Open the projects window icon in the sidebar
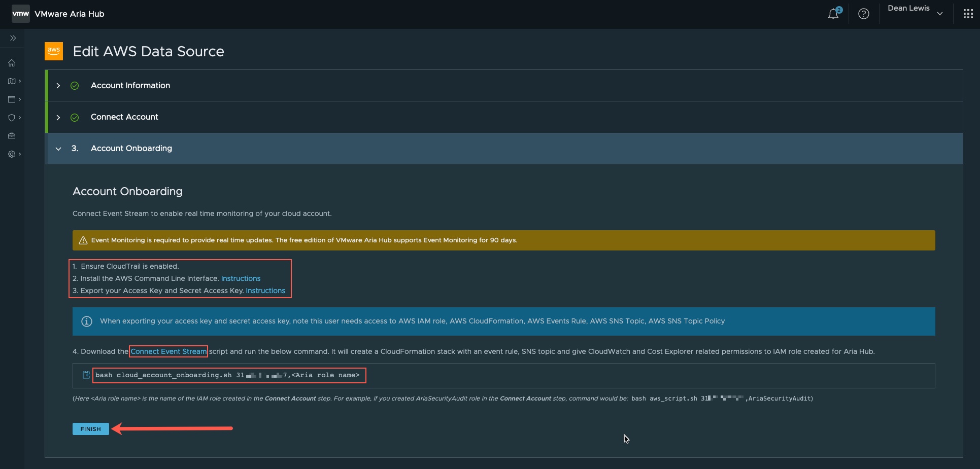The height and width of the screenshot is (469, 980). (12, 99)
